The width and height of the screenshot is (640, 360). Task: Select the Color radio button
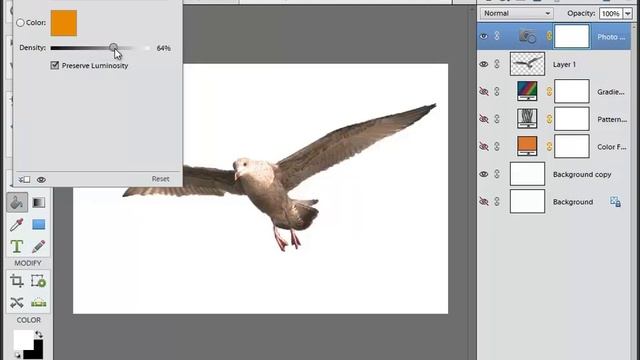[20, 23]
